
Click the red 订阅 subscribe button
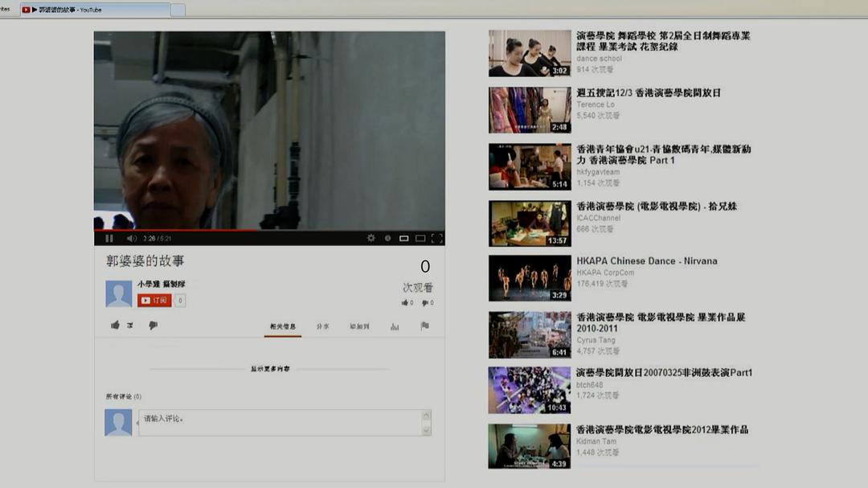click(x=154, y=300)
